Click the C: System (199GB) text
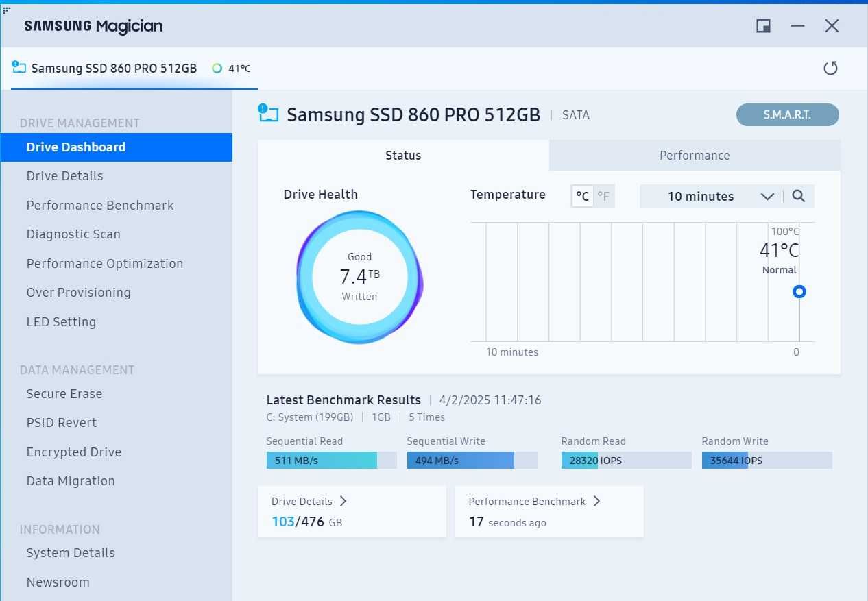The height and width of the screenshot is (601, 868). (310, 417)
